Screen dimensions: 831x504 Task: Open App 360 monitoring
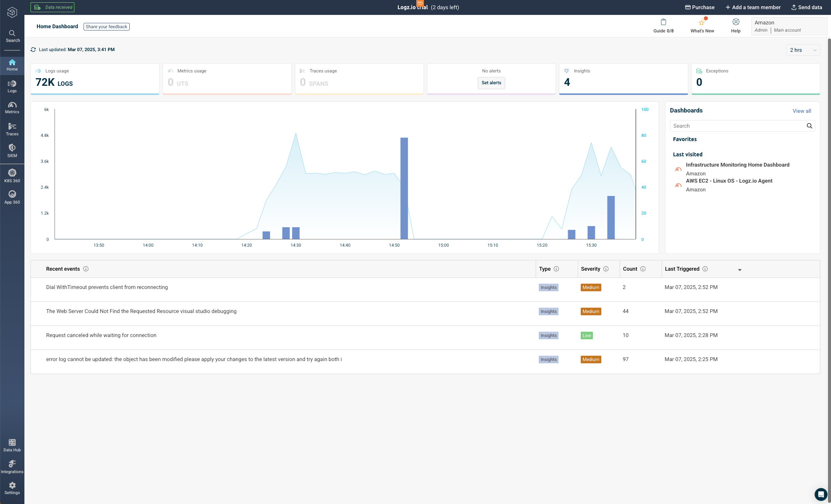coord(12,197)
